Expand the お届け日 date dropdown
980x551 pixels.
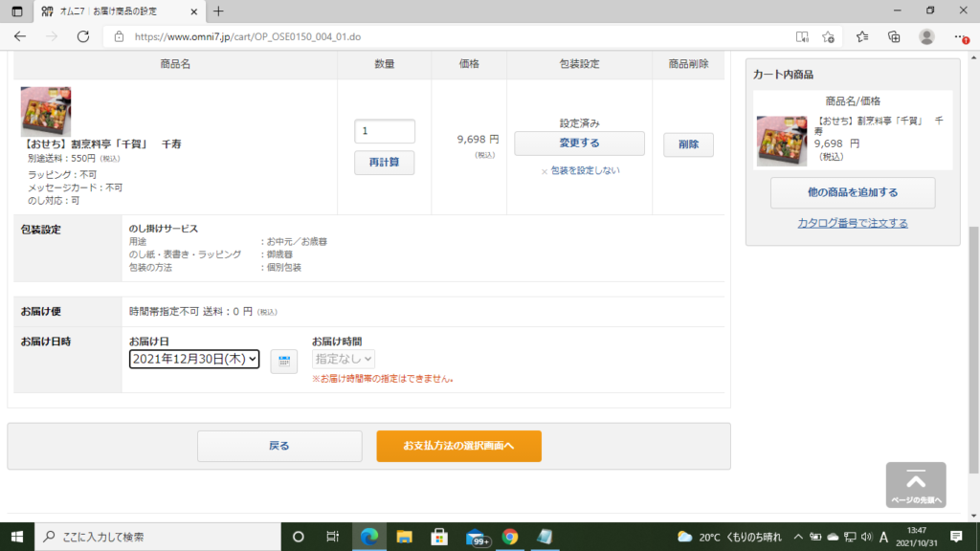[194, 360]
